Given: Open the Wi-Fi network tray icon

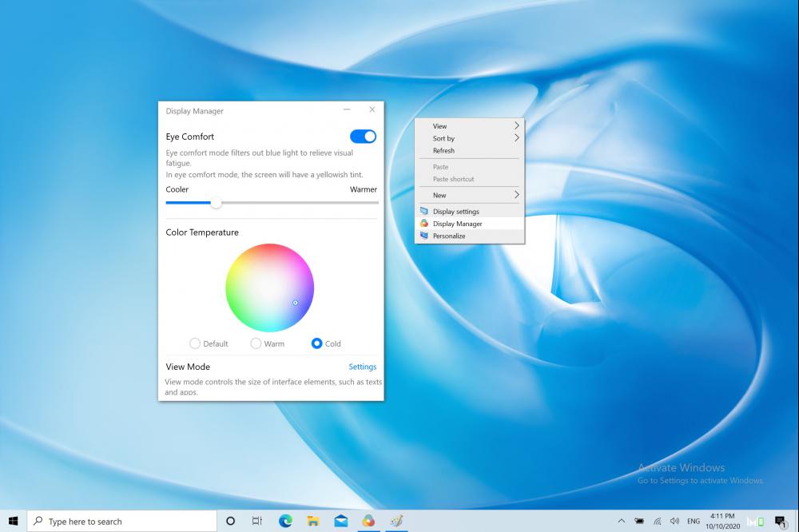Looking at the screenshot, I should [x=658, y=521].
